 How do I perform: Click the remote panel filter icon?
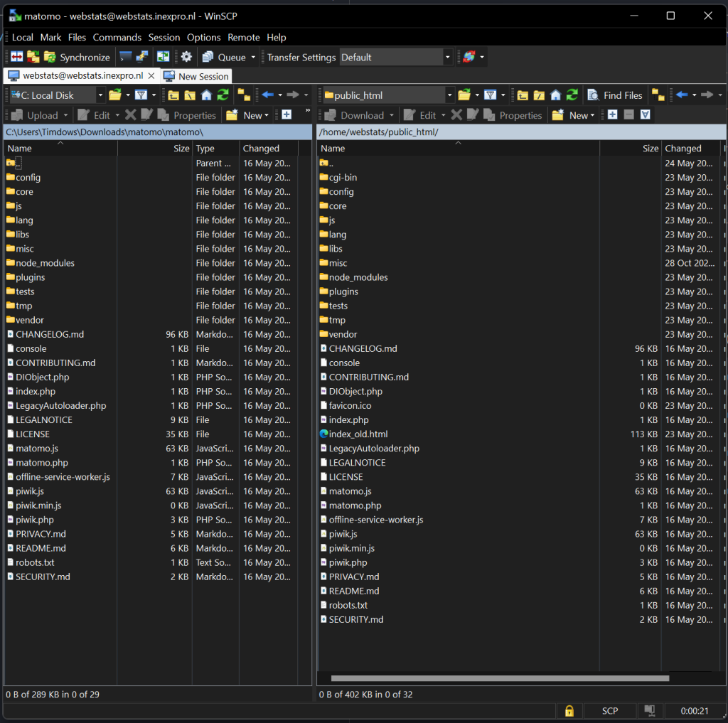point(491,95)
